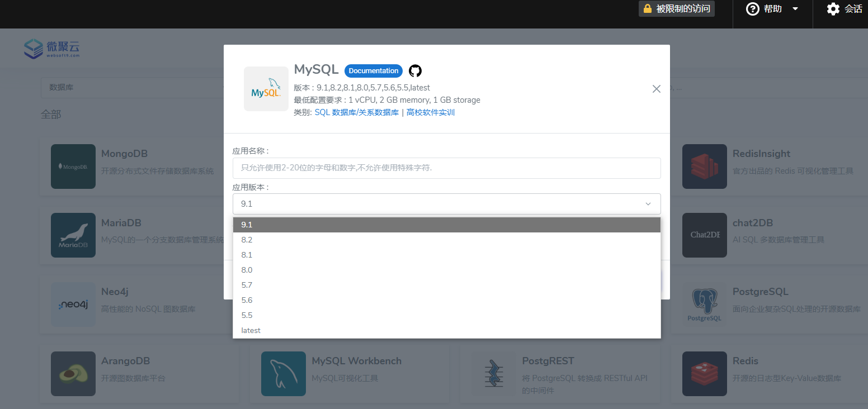Open the ArangoDB avocado icon

tap(73, 374)
